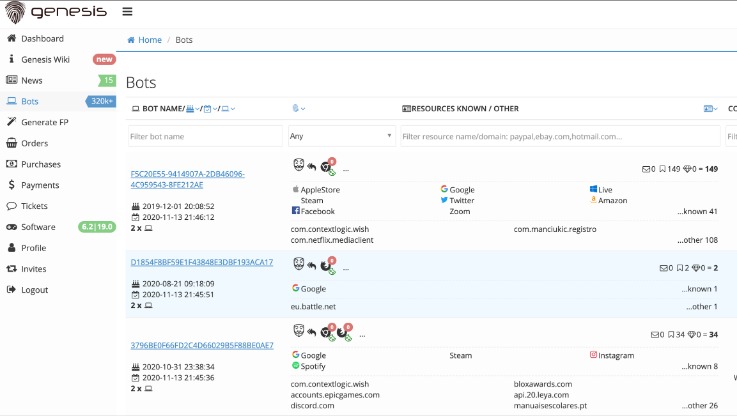The height and width of the screenshot is (416, 737).
Task: Open Dashboard in the sidebar
Action: tap(42, 39)
